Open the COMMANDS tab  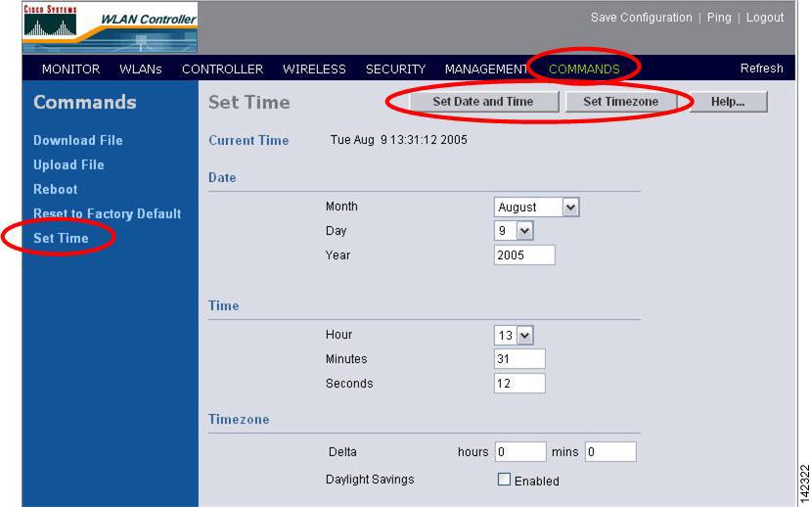click(x=584, y=69)
